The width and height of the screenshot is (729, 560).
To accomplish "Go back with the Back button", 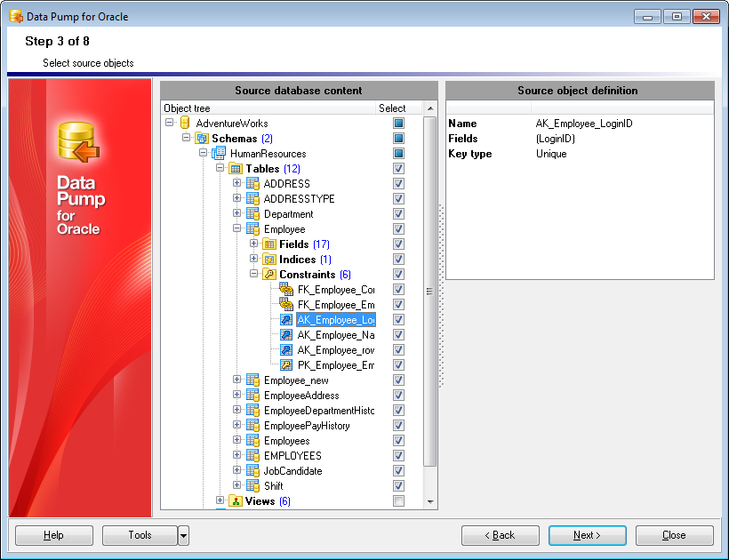I will [501, 535].
